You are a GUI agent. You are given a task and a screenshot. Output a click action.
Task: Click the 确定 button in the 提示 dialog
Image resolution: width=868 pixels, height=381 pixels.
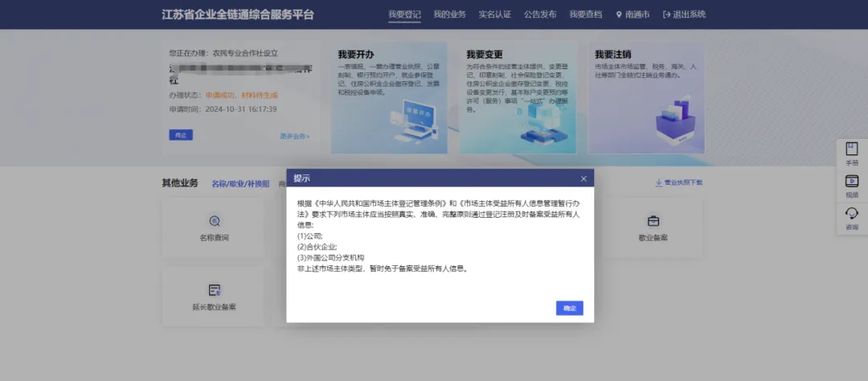(x=569, y=308)
